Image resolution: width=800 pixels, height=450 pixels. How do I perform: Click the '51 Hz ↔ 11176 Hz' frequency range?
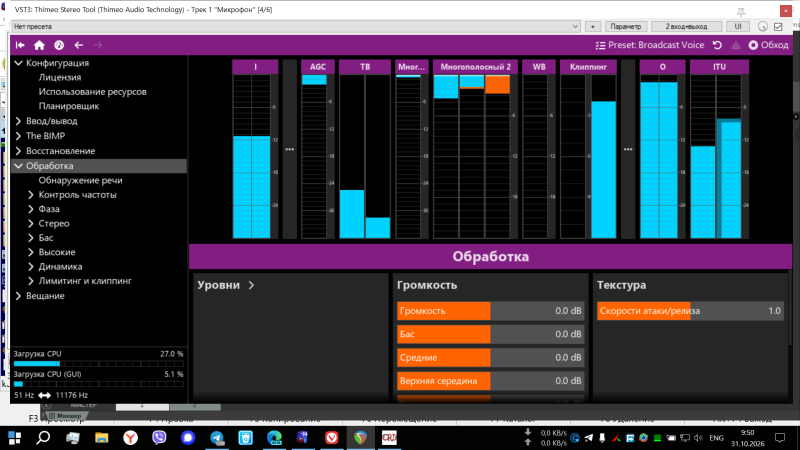coord(51,395)
